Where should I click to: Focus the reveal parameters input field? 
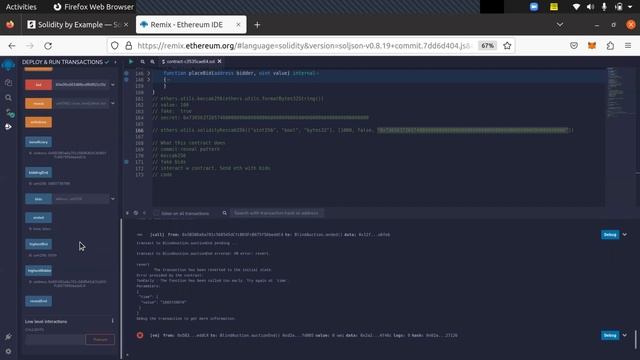point(81,103)
